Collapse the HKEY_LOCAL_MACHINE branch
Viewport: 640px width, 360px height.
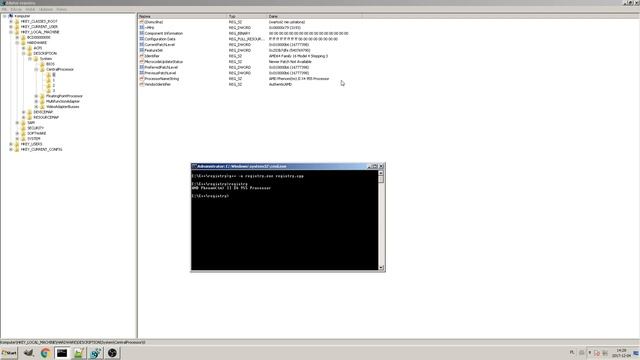pyautogui.click(x=11, y=32)
